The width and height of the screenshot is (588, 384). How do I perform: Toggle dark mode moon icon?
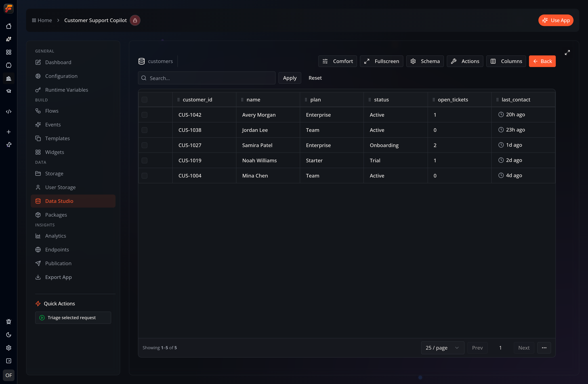tap(9, 335)
